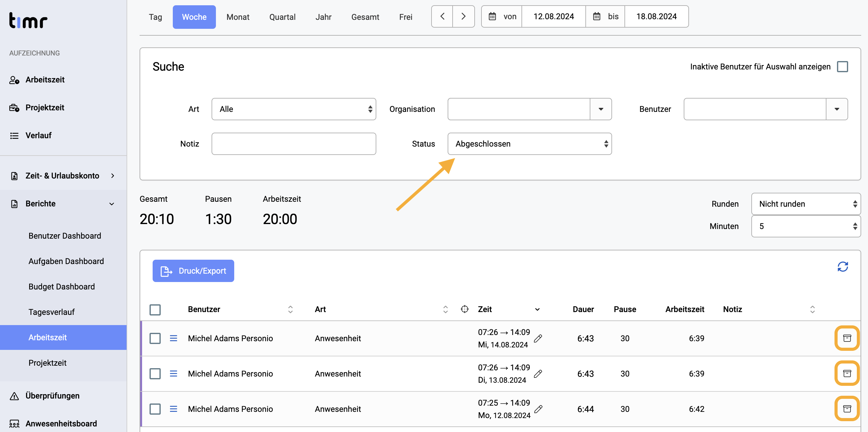Open Budget Dashboard report

pos(62,287)
